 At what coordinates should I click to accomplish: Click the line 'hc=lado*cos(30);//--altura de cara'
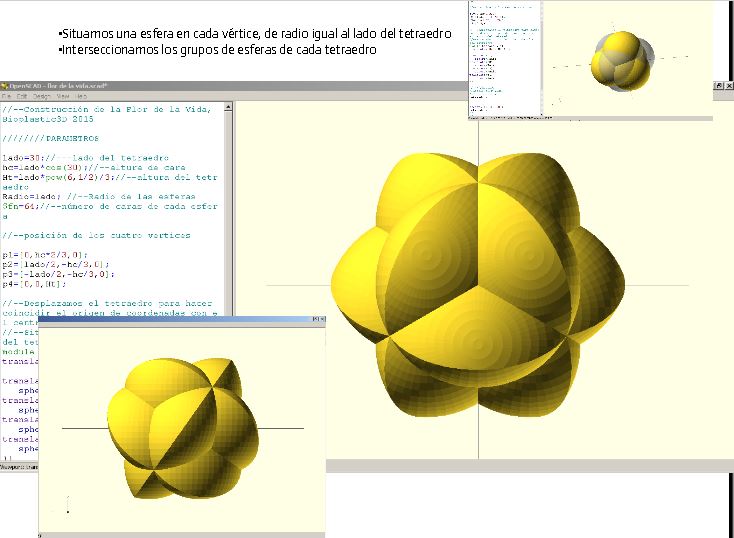94,168
